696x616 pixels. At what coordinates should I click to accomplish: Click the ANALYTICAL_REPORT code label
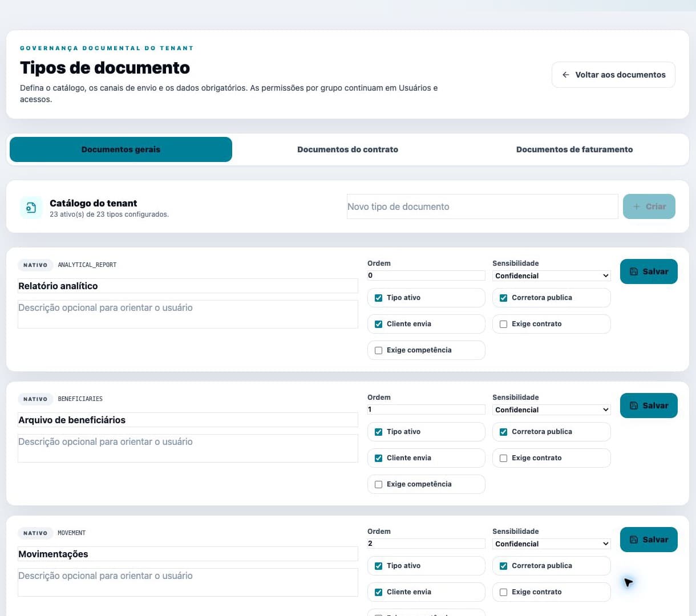[x=87, y=265]
